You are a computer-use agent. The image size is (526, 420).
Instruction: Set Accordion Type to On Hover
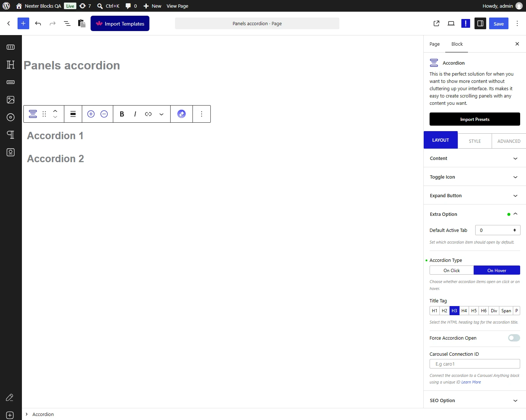(497, 270)
